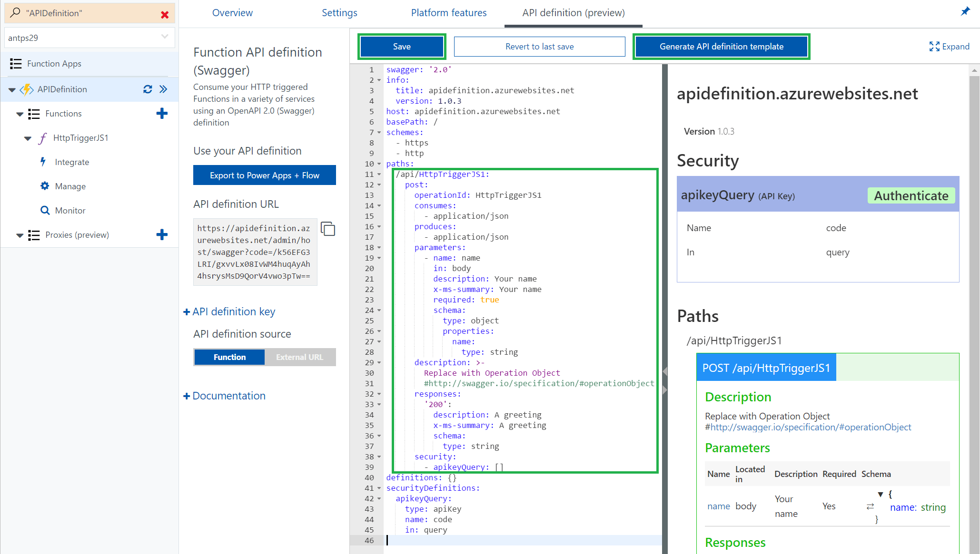Screen dimensions: 980x554
Task: Clear the APIDefinition search query
Action: point(165,14)
